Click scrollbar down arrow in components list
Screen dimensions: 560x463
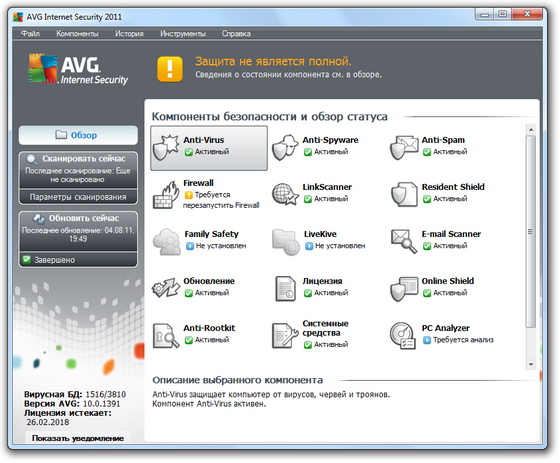[x=531, y=364]
